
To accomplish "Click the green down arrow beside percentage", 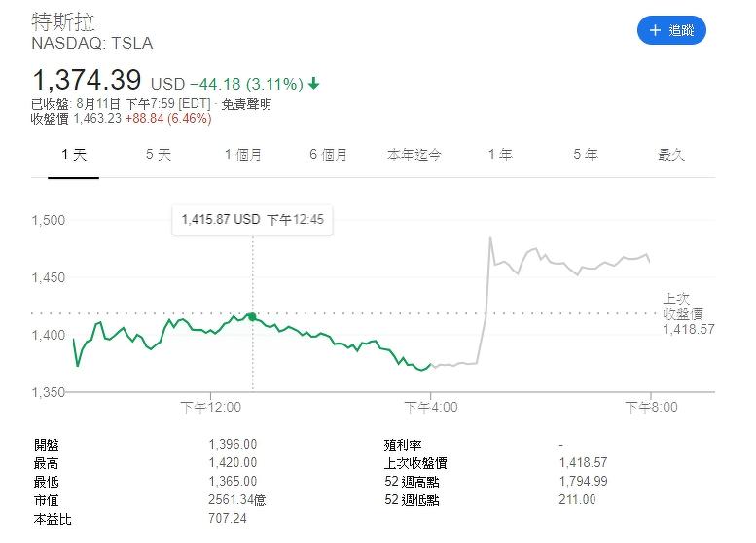I will pyautogui.click(x=314, y=84).
